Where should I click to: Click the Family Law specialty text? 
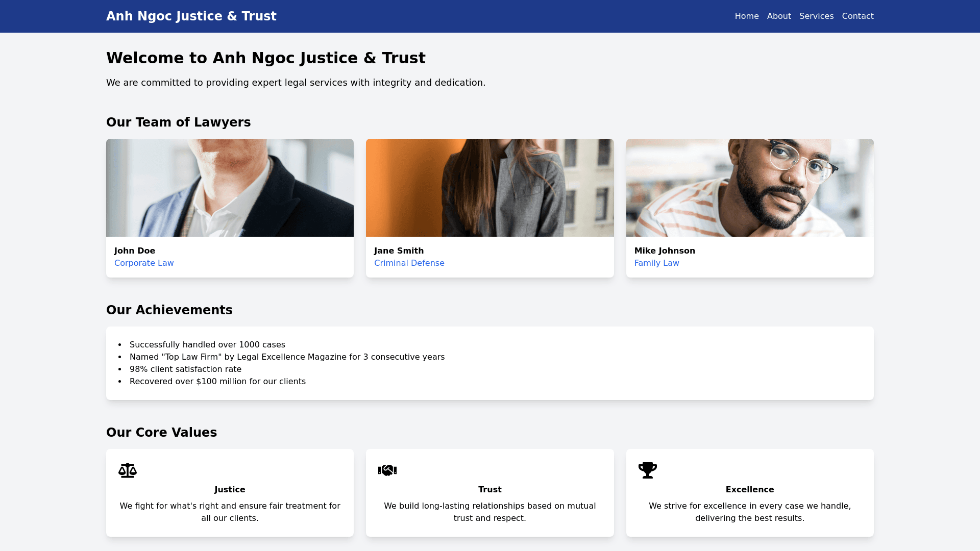[x=656, y=263]
